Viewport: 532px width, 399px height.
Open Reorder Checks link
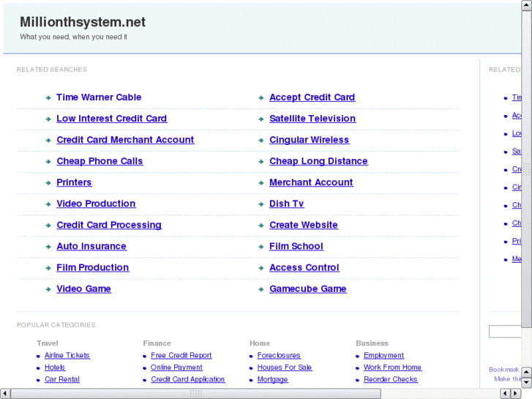391,379
